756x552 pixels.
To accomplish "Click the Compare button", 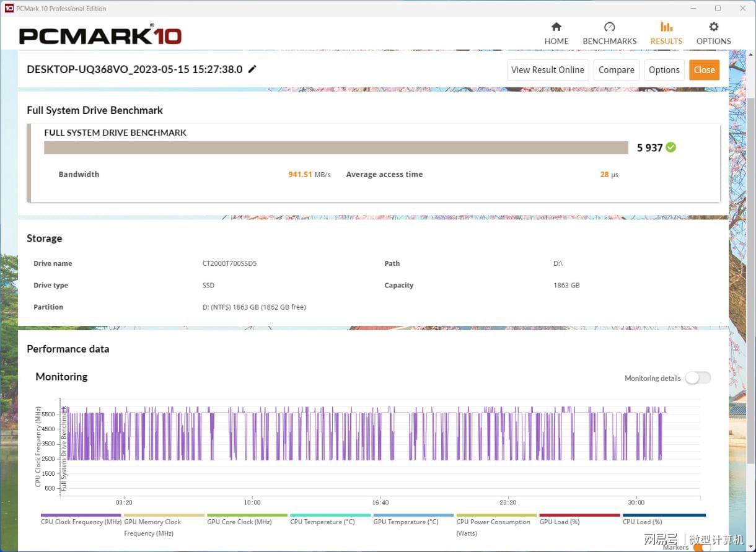I will (x=616, y=70).
